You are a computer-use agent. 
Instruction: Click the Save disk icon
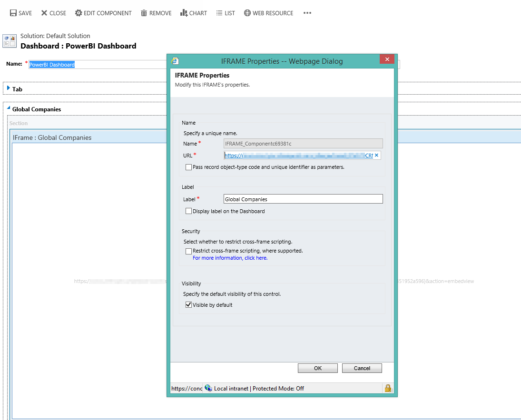(13, 13)
